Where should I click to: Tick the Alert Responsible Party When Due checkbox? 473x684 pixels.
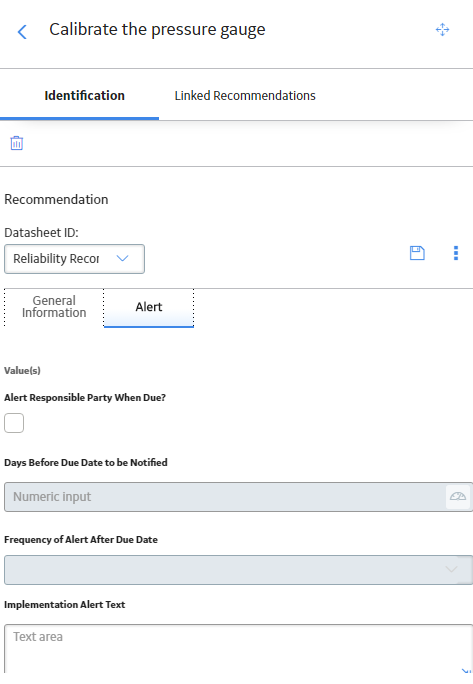click(x=14, y=423)
